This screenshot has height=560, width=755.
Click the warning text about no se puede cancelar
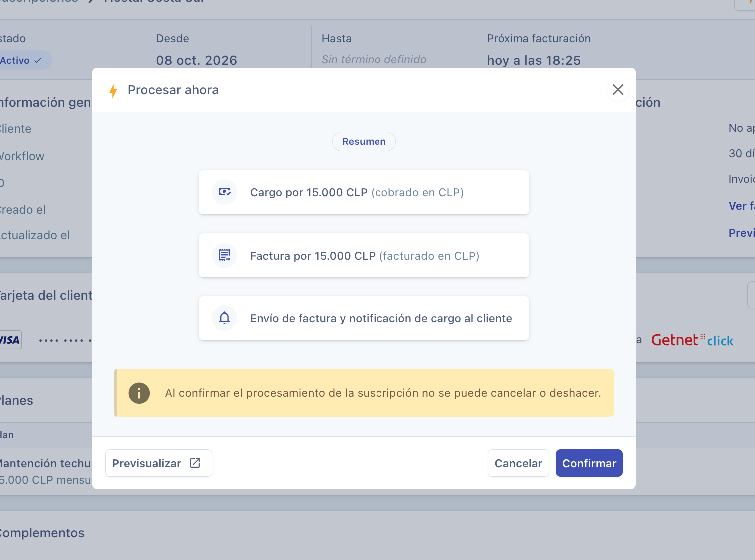tap(383, 393)
